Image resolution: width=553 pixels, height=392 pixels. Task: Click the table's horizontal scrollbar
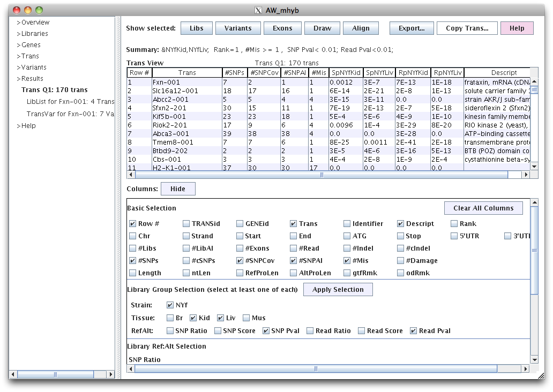[322, 175]
